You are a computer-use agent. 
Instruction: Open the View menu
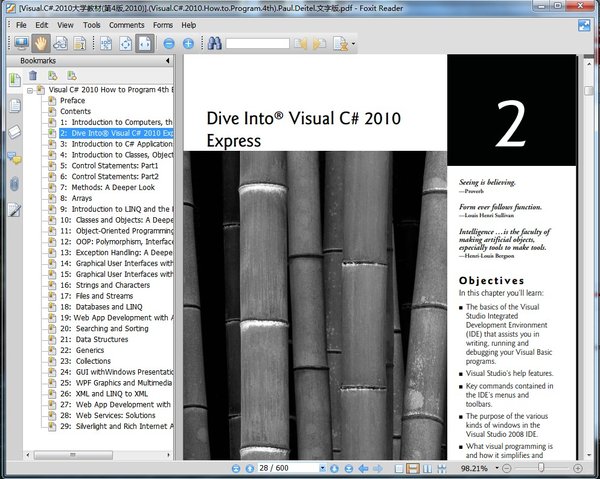(x=64, y=24)
